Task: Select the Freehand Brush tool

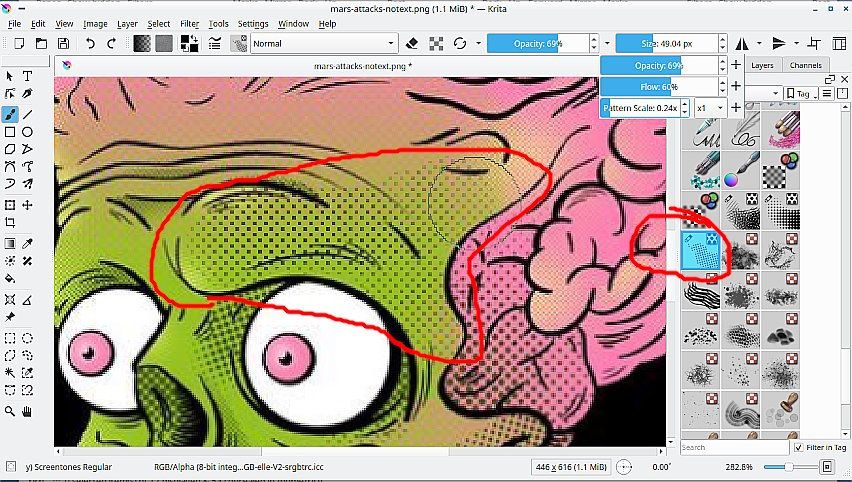Action: tap(10, 114)
